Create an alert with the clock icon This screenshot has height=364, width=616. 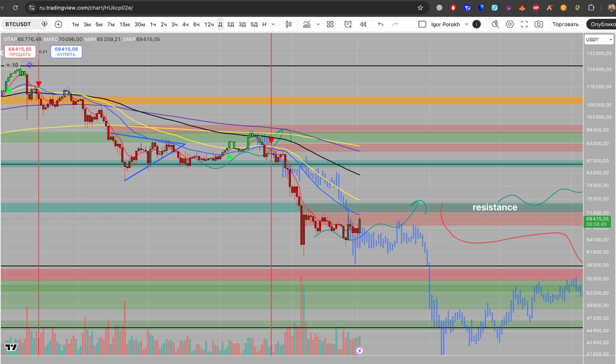(x=348, y=25)
